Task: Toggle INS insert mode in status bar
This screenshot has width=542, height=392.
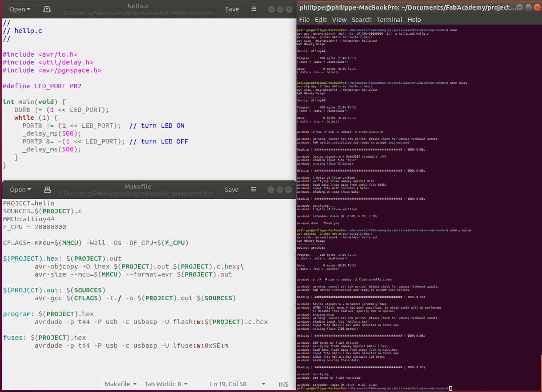Action: (x=284, y=385)
